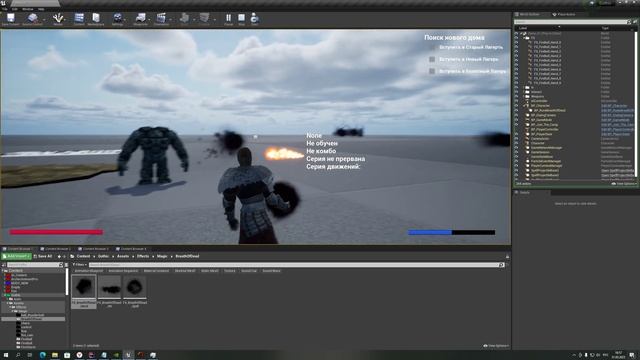Click the Effects breadcrumb path segment
Image resolution: width=640 pixels, height=360 pixels.
[143, 256]
